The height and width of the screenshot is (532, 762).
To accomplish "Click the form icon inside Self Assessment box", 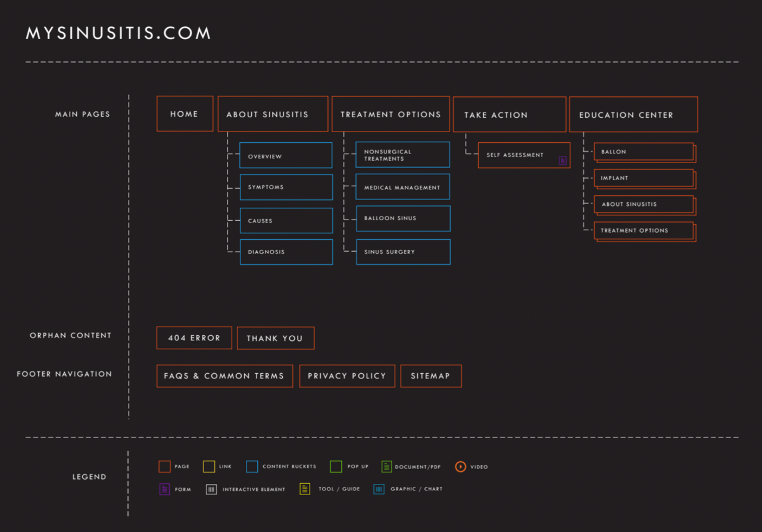I will tap(563, 161).
